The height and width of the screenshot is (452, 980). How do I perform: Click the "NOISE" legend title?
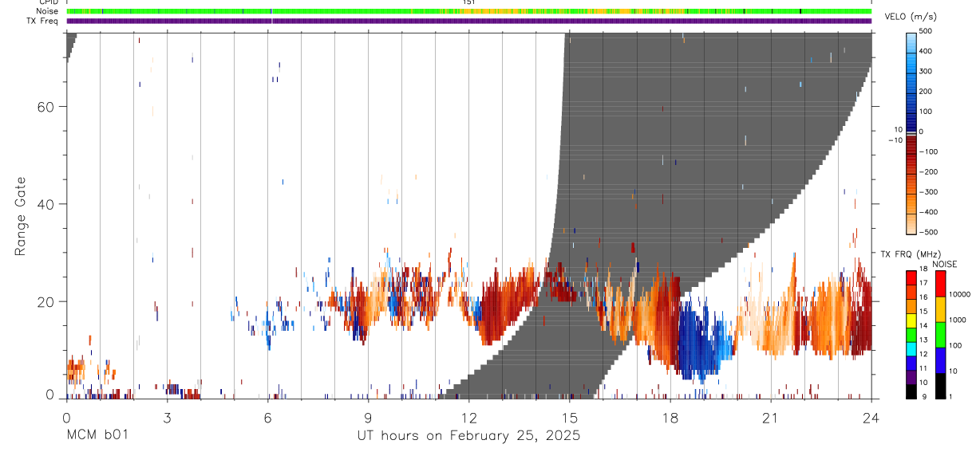click(944, 264)
